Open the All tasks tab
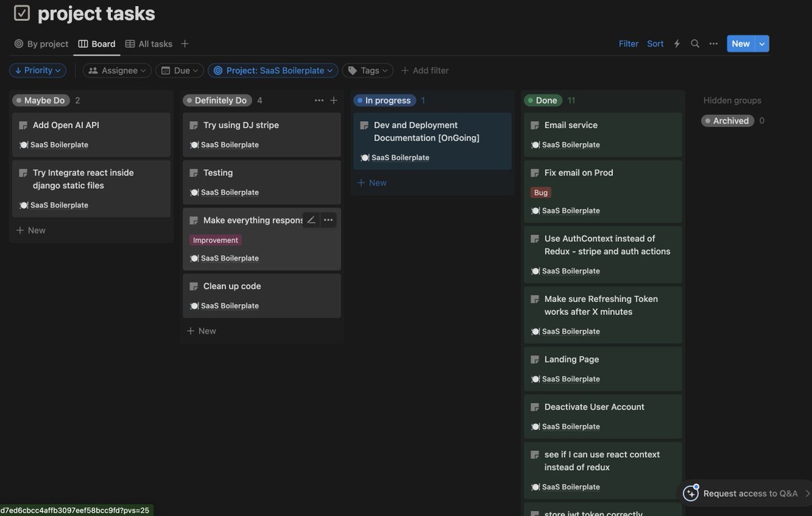The height and width of the screenshot is (516, 812). tap(149, 43)
